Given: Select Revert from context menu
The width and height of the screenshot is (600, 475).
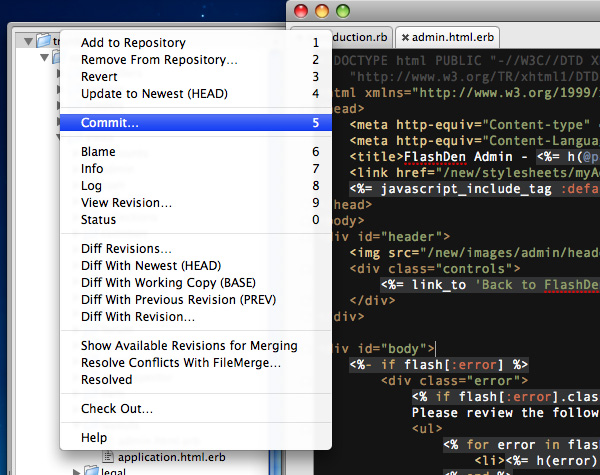Looking at the screenshot, I should coord(99,77).
